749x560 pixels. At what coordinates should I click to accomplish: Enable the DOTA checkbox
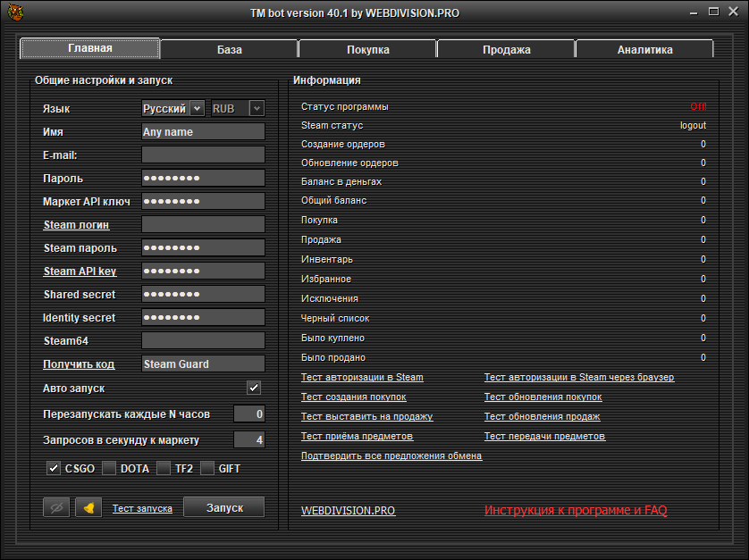[109, 468]
